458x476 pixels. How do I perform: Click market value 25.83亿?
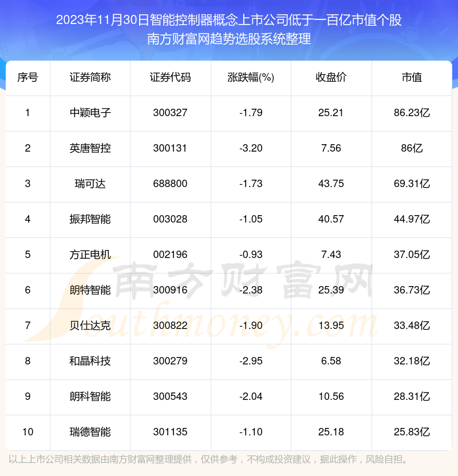(412, 433)
